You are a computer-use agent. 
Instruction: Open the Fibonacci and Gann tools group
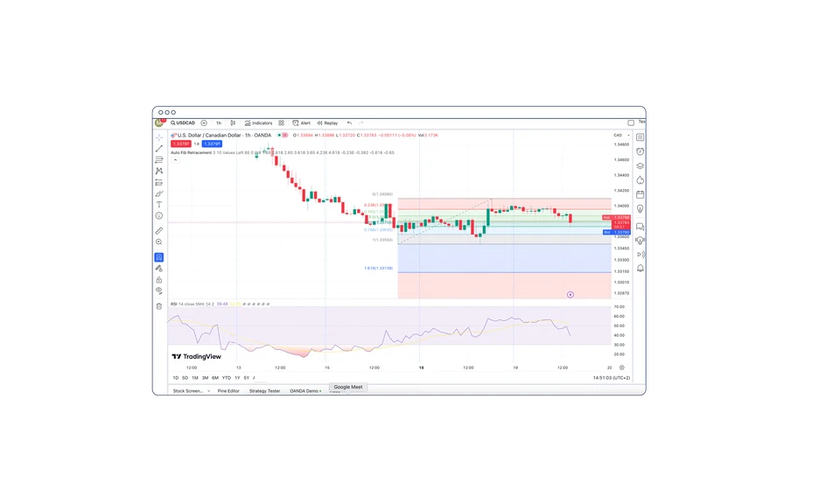158,160
